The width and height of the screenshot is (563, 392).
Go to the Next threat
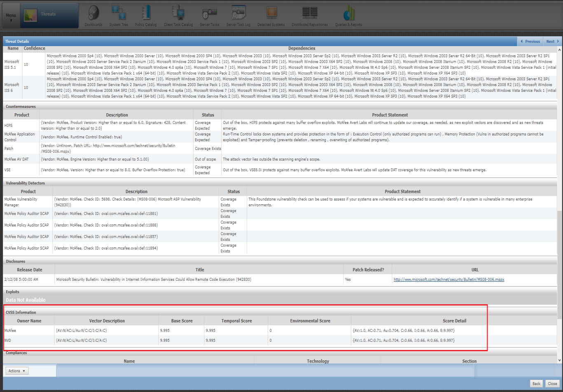point(552,41)
